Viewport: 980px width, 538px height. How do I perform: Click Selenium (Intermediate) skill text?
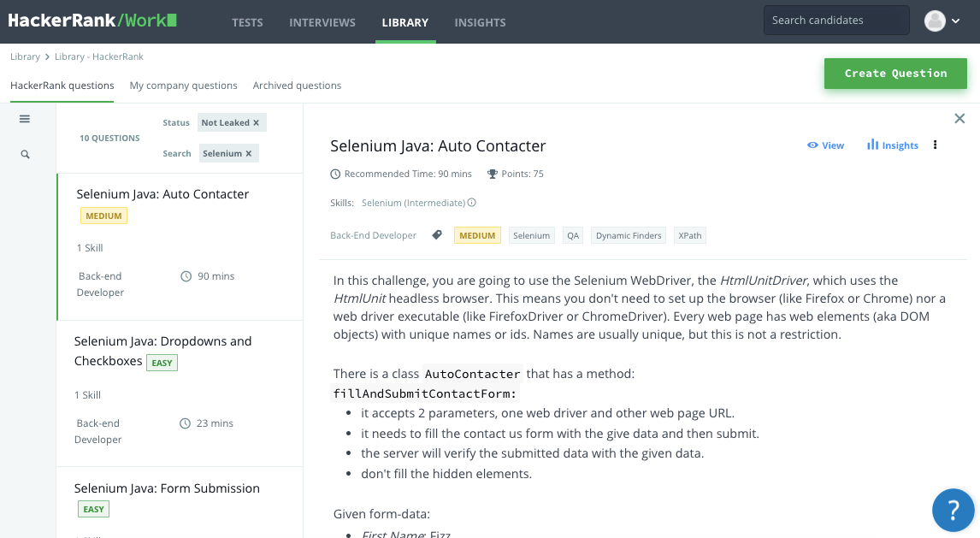(x=413, y=203)
